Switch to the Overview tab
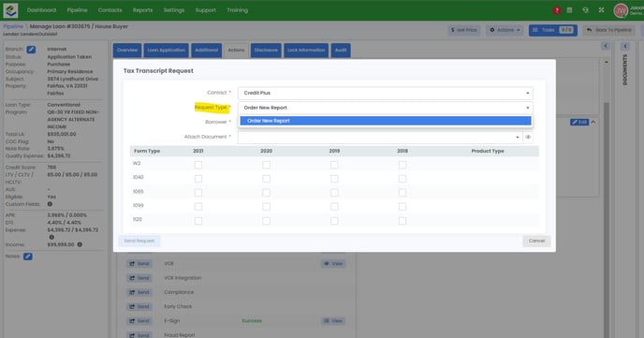Screen dimensions: 644x338 [127, 51]
